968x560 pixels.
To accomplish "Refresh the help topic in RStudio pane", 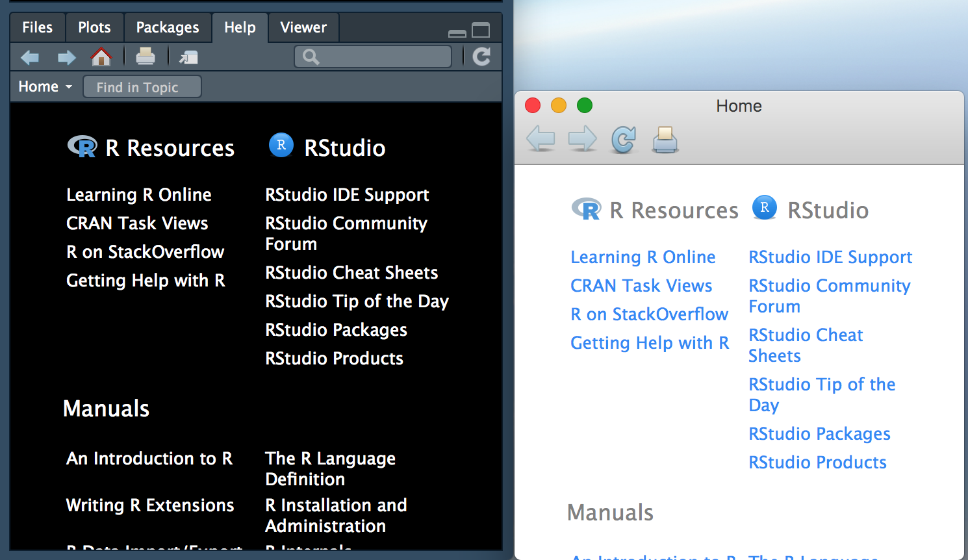I will coord(481,57).
